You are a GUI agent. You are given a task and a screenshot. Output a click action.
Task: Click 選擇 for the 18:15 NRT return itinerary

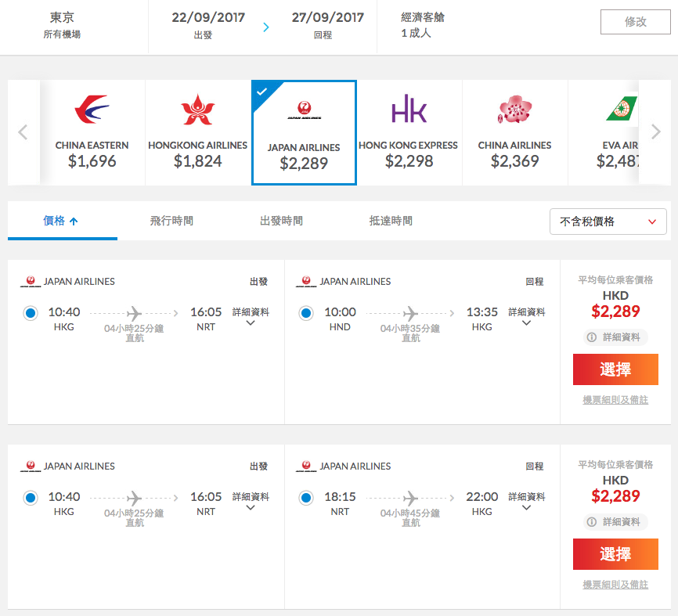[615, 554]
